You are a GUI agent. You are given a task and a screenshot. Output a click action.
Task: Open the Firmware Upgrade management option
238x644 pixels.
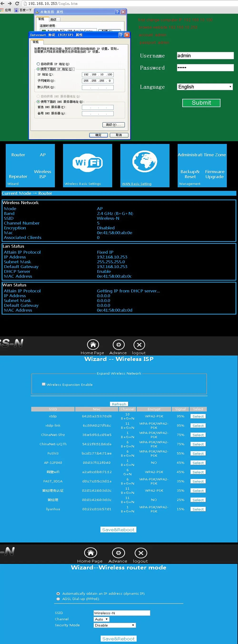tap(214, 174)
